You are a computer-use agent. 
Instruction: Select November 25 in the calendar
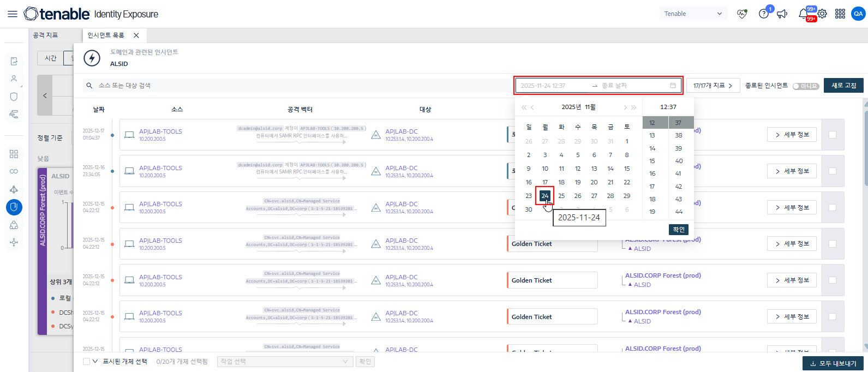tap(561, 196)
